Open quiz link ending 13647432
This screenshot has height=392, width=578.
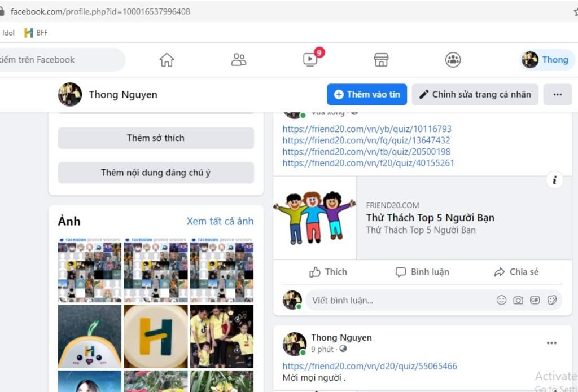[366, 140]
